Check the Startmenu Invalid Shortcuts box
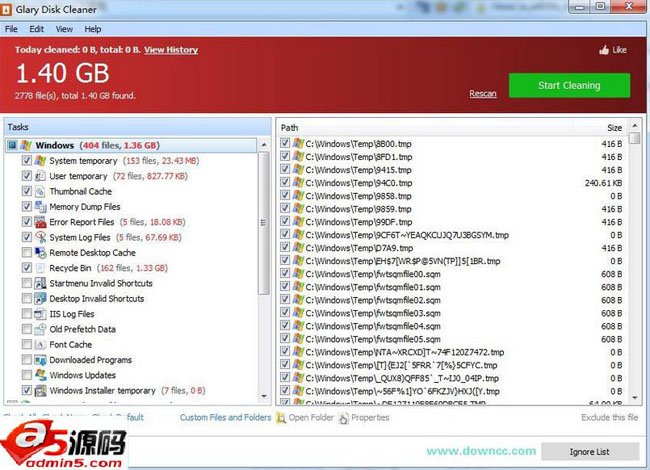 (27, 283)
